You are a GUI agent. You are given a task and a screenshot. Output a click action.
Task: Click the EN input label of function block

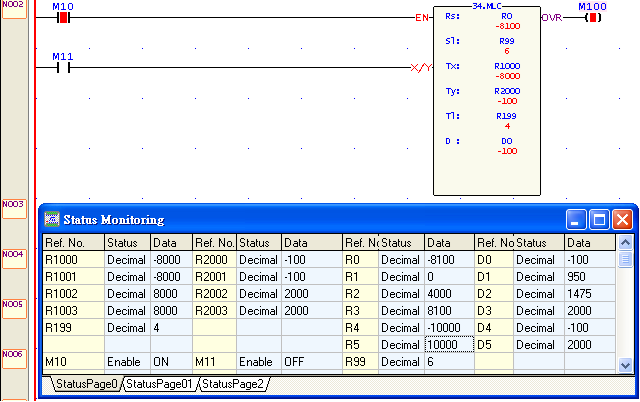(x=422, y=18)
